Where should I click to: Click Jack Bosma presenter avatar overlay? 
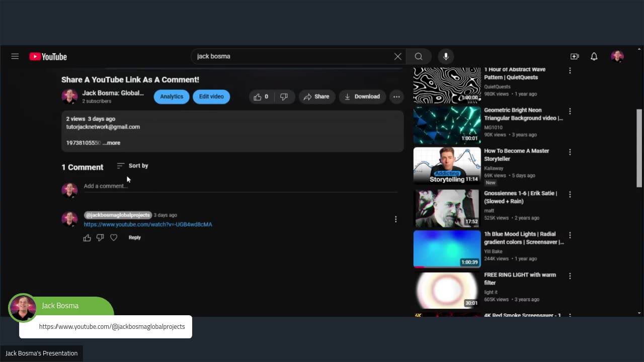[x=23, y=308]
